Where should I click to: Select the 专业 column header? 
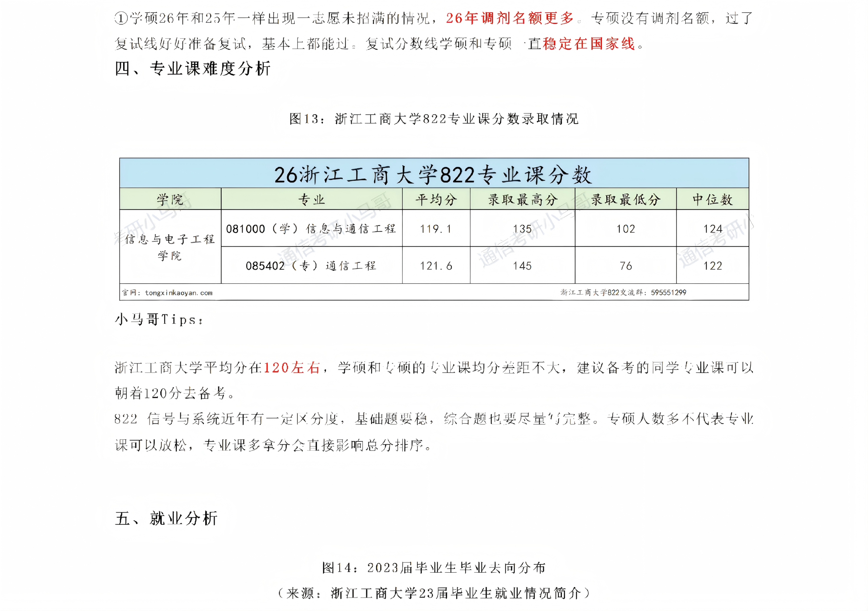click(x=312, y=199)
